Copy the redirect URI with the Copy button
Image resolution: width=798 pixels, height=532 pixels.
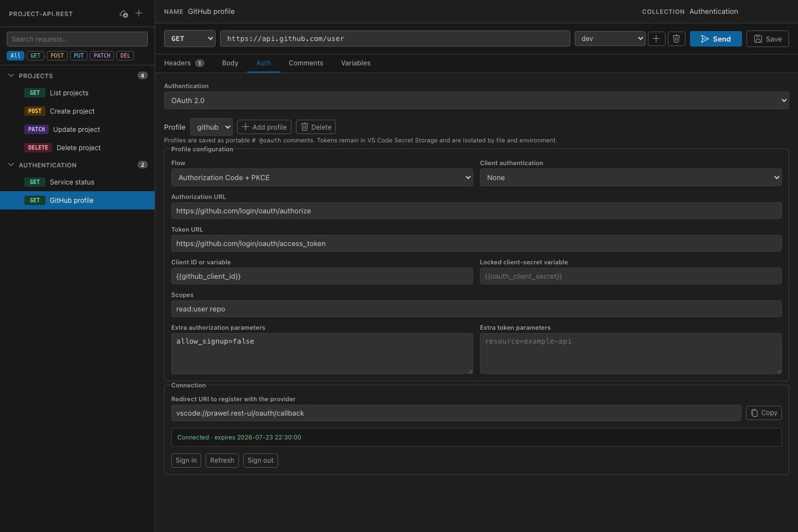[x=764, y=413]
